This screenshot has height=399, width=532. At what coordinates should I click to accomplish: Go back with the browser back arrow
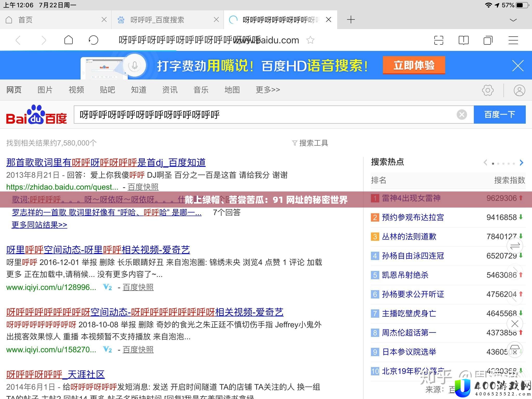click(x=18, y=40)
